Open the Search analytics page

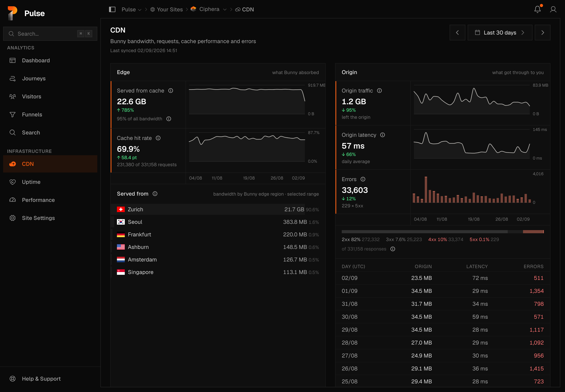50,133
